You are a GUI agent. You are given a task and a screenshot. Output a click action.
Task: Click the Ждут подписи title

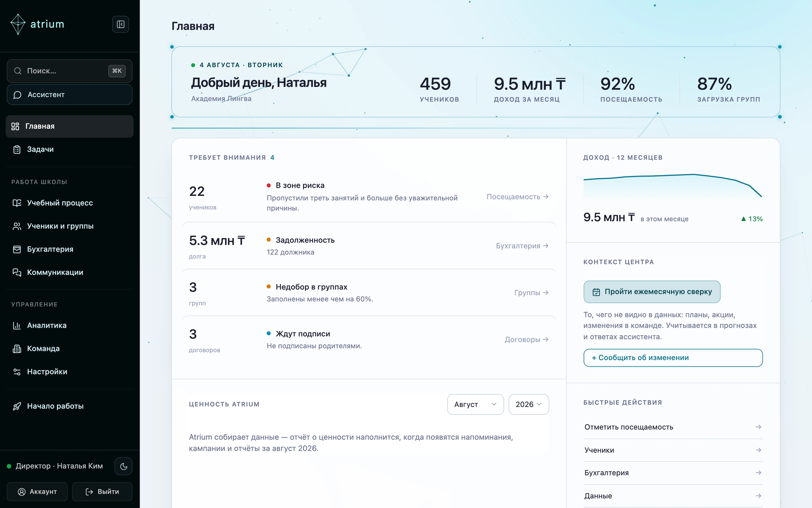click(303, 334)
